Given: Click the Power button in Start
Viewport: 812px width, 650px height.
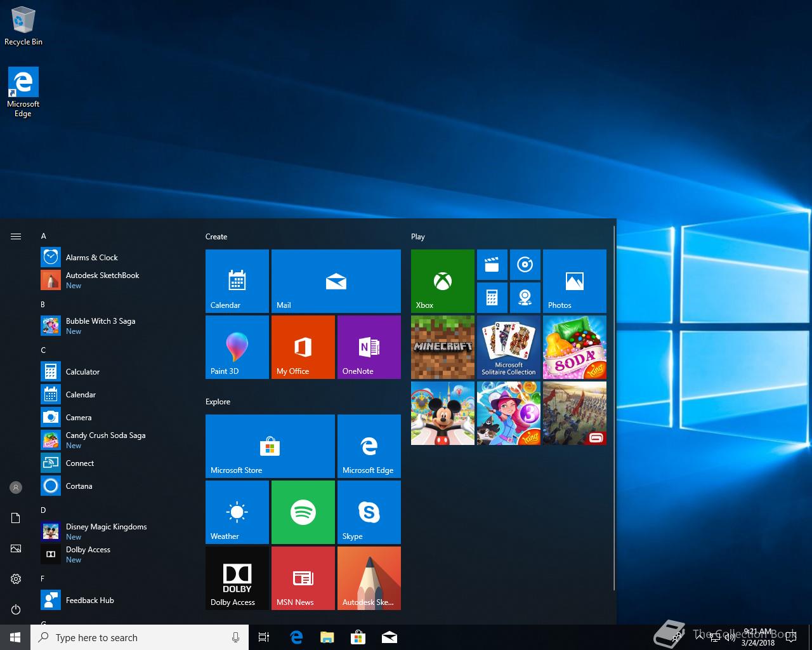Looking at the screenshot, I should click(16, 609).
